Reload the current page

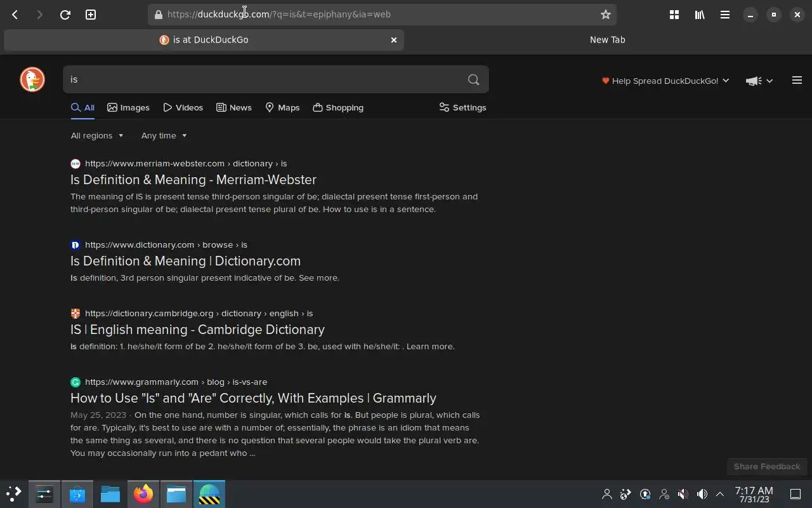tap(65, 15)
